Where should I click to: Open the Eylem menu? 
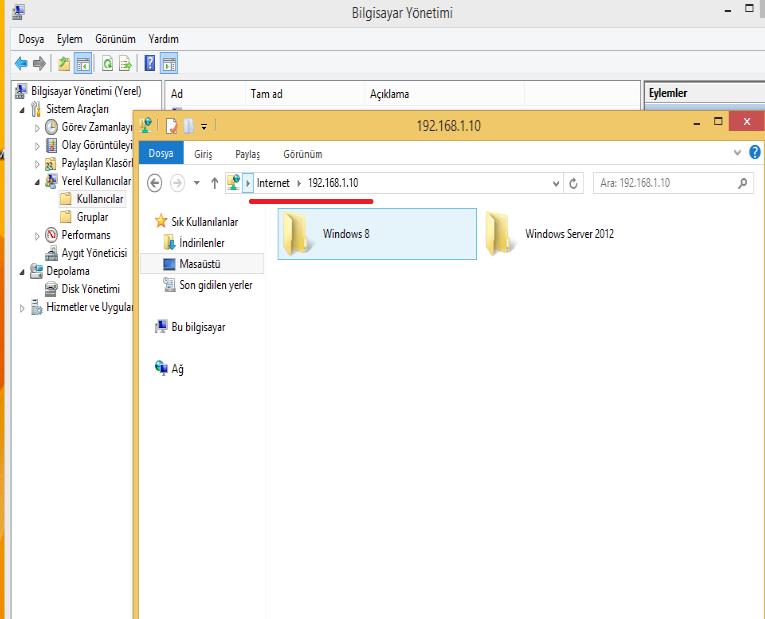[69, 39]
